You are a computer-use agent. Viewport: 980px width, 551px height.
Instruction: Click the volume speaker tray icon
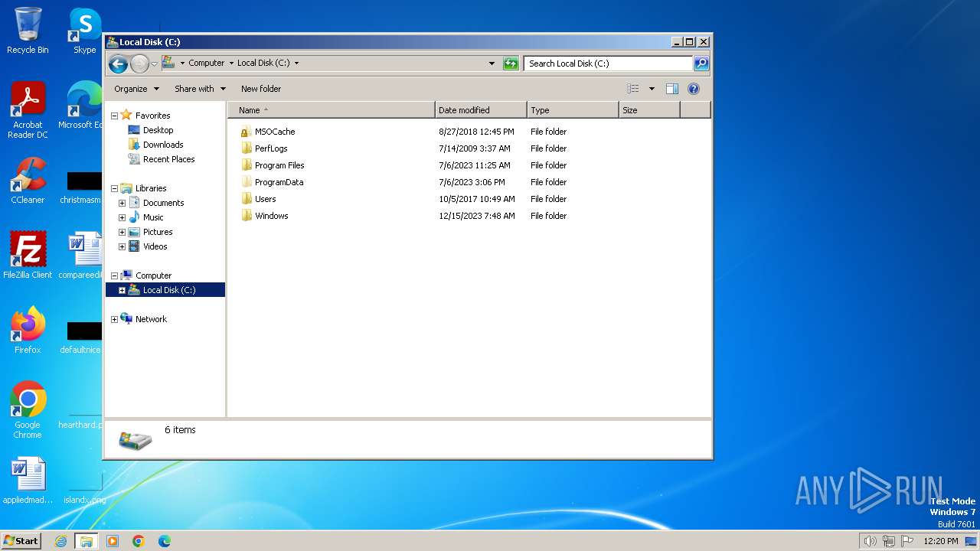[x=871, y=541]
